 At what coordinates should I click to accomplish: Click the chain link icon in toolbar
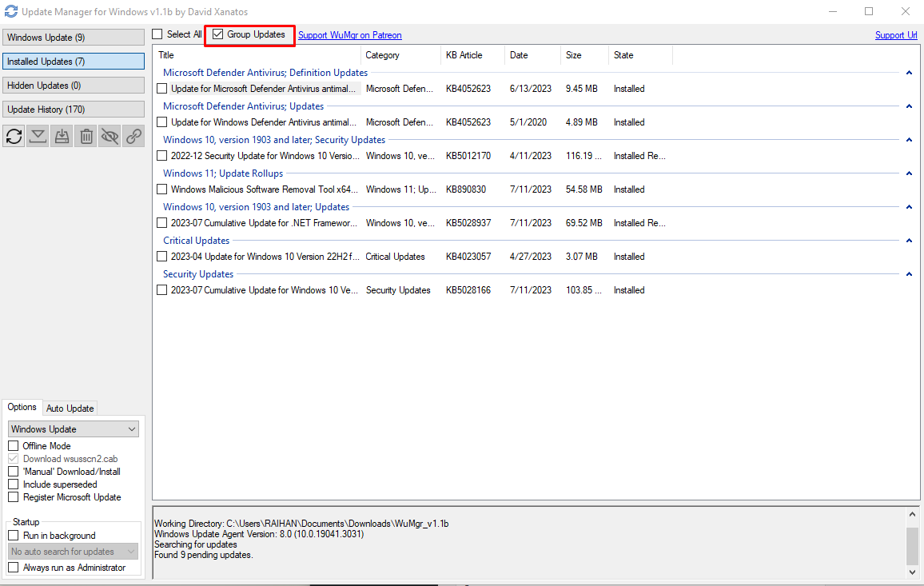click(133, 136)
